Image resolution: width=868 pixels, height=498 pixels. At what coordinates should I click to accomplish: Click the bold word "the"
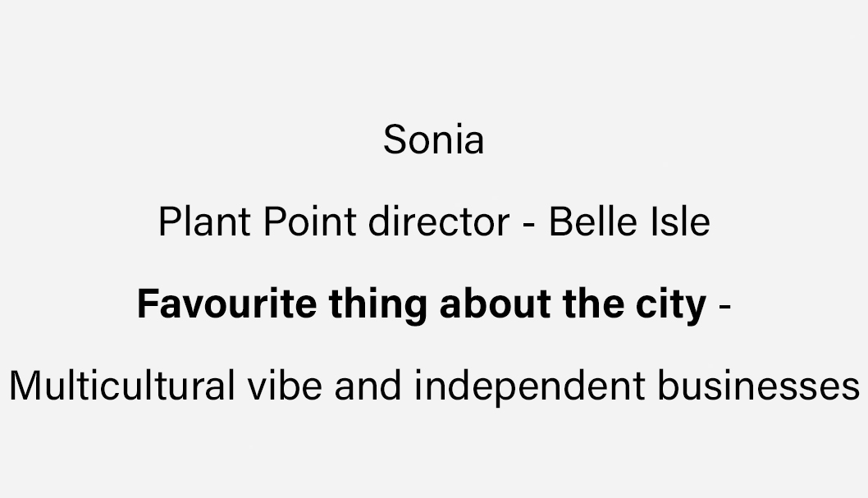pyautogui.click(x=593, y=304)
